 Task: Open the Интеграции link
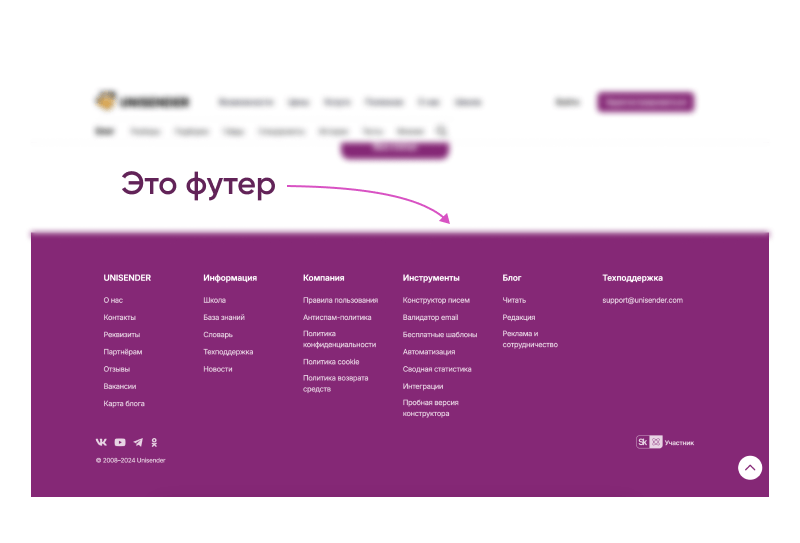(x=423, y=386)
